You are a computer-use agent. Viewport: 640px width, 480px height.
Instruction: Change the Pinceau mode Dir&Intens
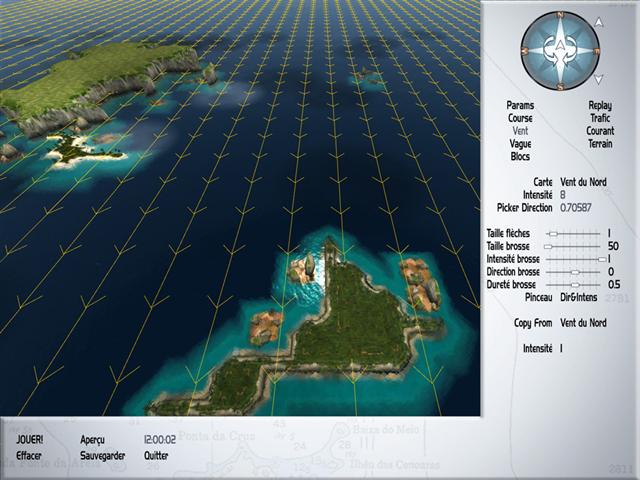[578, 297]
